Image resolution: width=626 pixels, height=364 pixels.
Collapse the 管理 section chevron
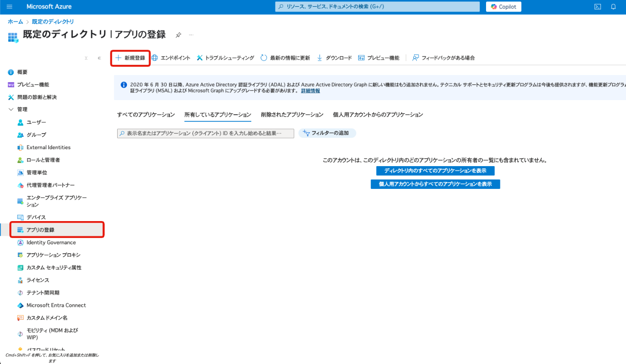click(11, 109)
